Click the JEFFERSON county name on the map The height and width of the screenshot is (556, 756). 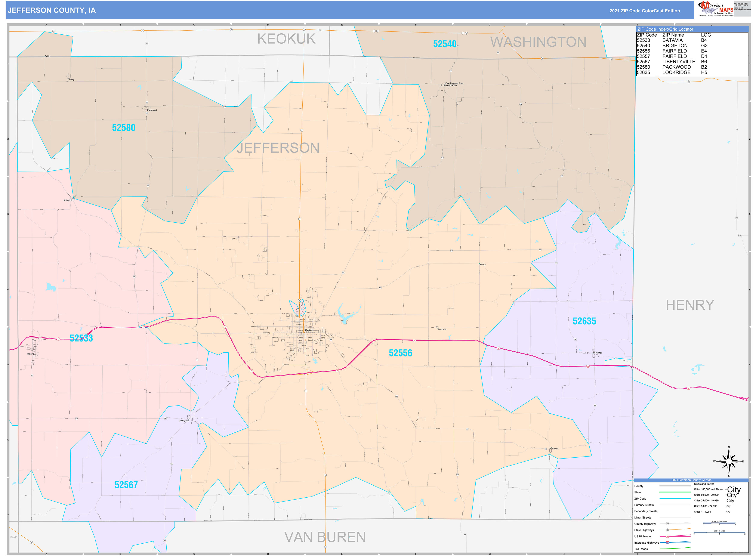pyautogui.click(x=278, y=148)
